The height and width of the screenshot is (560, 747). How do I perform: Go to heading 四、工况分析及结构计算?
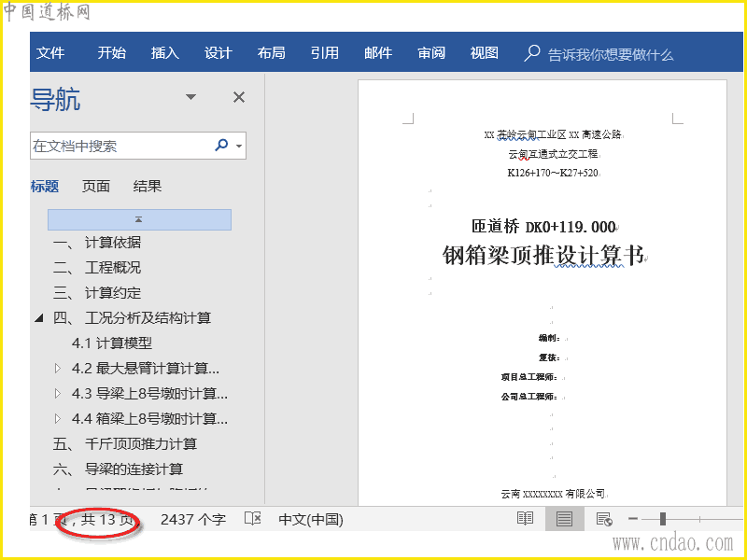click(x=132, y=318)
